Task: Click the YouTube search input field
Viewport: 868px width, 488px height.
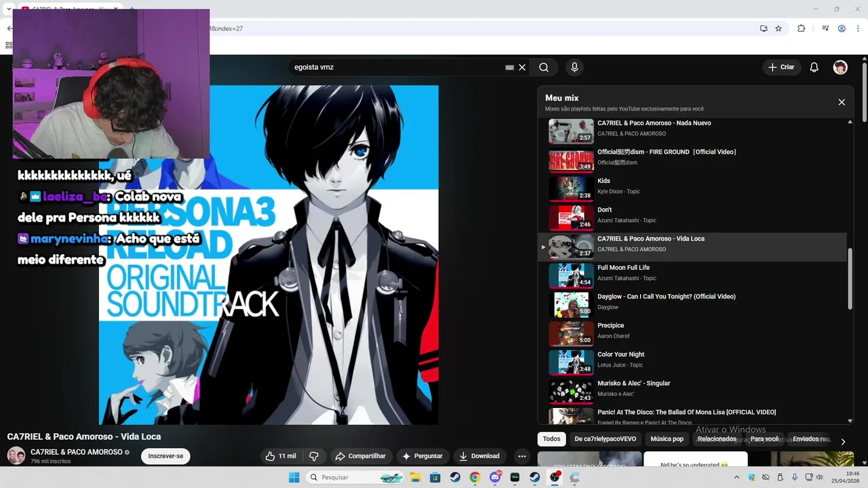Action: (397, 67)
